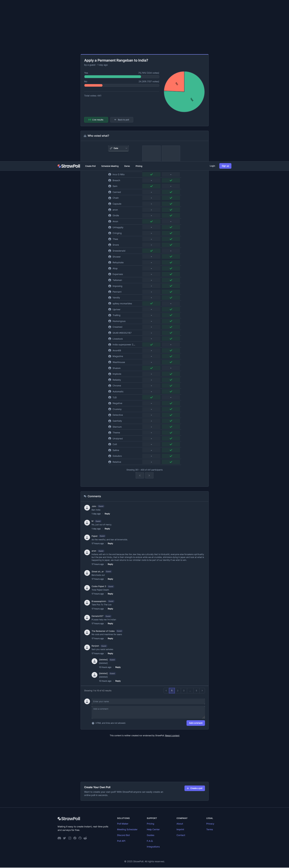This screenshot has height=868, width=289.
Task: Reply to M's comment
Action: (x=107, y=528)
